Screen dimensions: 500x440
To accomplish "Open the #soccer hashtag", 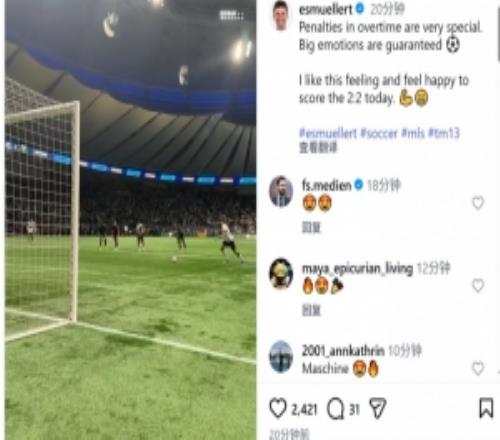I will [379, 133].
